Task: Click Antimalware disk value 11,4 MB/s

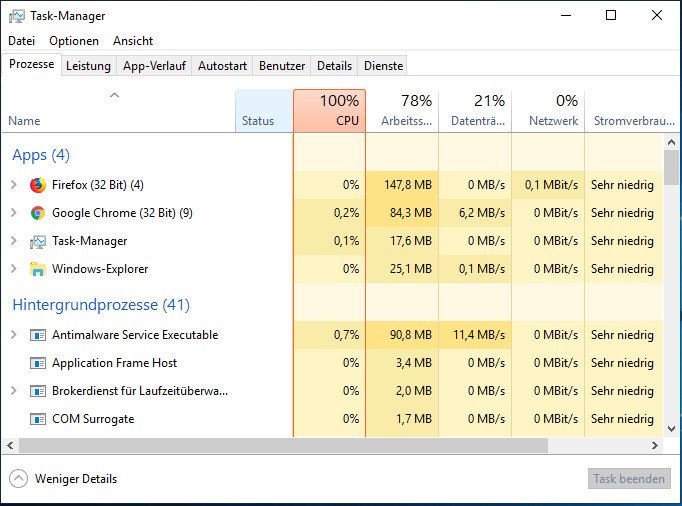Action: tap(479, 335)
